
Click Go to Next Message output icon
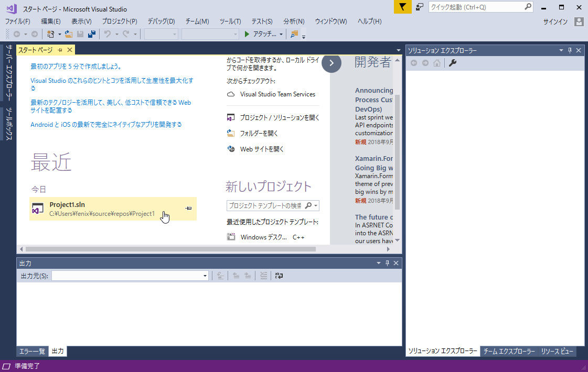point(248,276)
